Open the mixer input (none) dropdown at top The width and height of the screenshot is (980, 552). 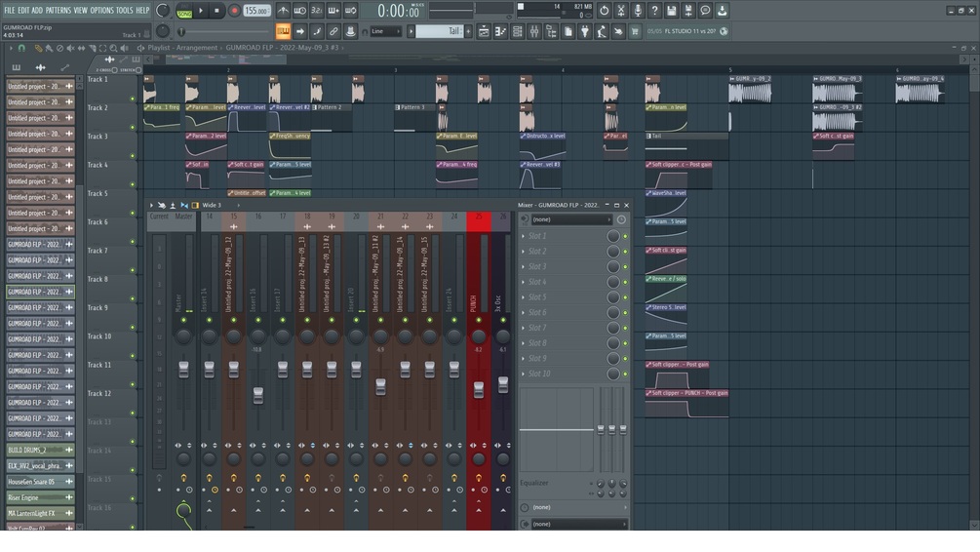(x=571, y=219)
